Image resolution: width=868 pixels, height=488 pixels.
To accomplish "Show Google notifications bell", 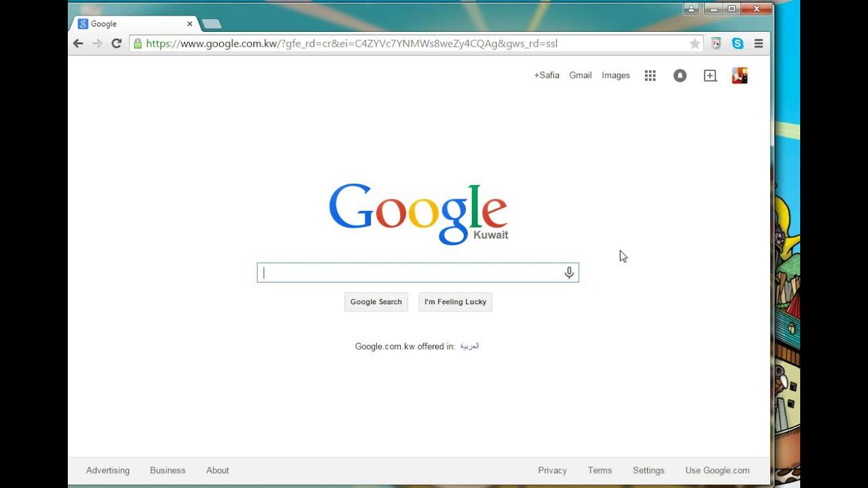I will pos(680,76).
